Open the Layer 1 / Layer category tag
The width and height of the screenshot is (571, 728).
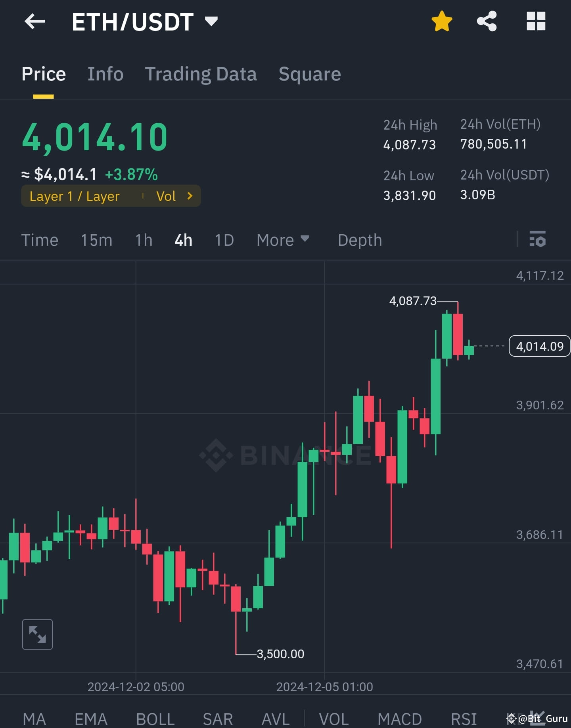point(75,195)
